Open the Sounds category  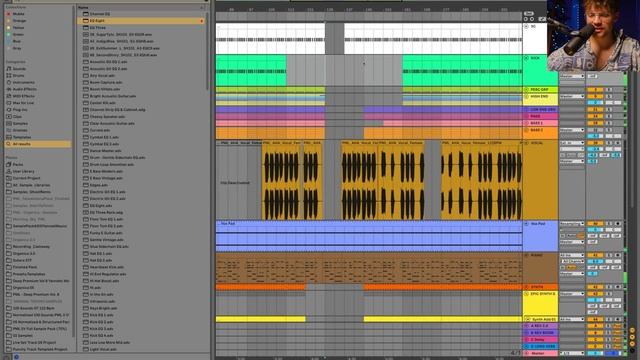pyautogui.click(x=16, y=69)
